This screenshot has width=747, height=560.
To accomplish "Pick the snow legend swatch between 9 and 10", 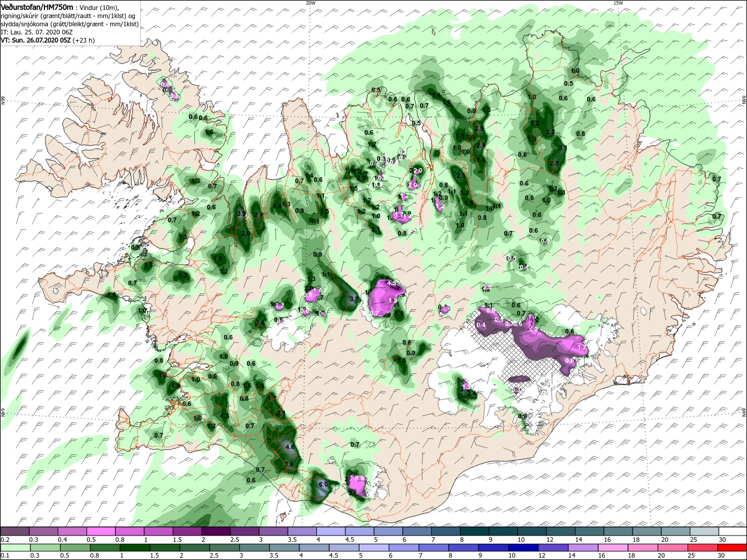I will tap(502, 531).
